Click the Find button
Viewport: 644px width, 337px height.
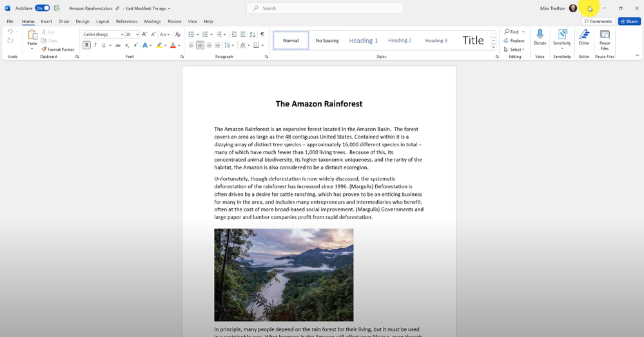point(512,32)
